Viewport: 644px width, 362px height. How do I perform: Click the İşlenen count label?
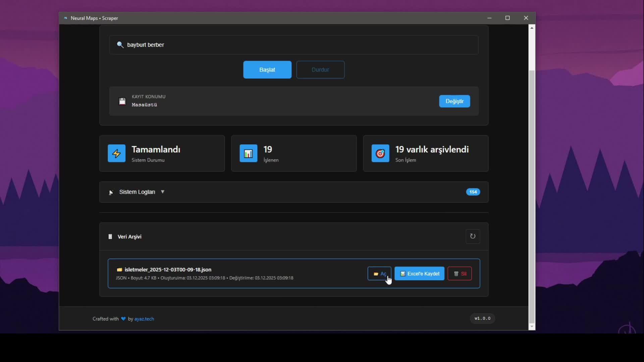pos(271,160)
